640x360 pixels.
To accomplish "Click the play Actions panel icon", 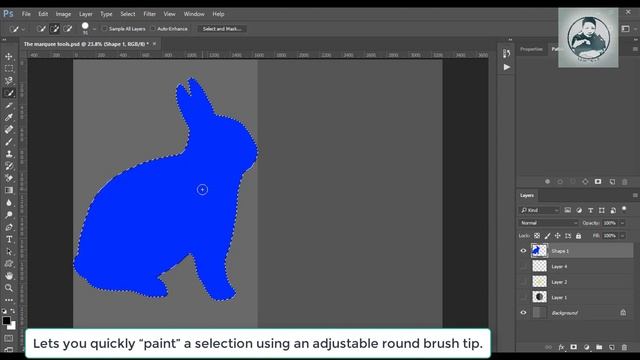I will 507,67.
